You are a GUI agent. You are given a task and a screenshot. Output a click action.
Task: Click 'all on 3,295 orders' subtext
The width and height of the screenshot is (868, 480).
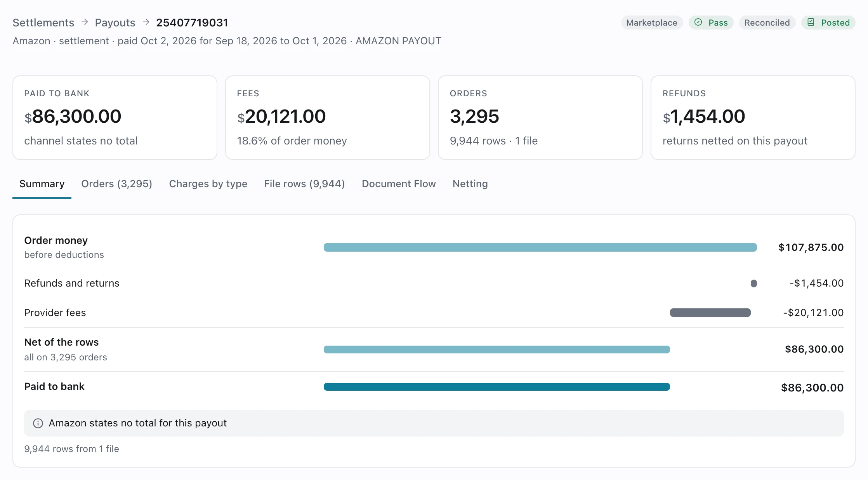click(65, 357)
